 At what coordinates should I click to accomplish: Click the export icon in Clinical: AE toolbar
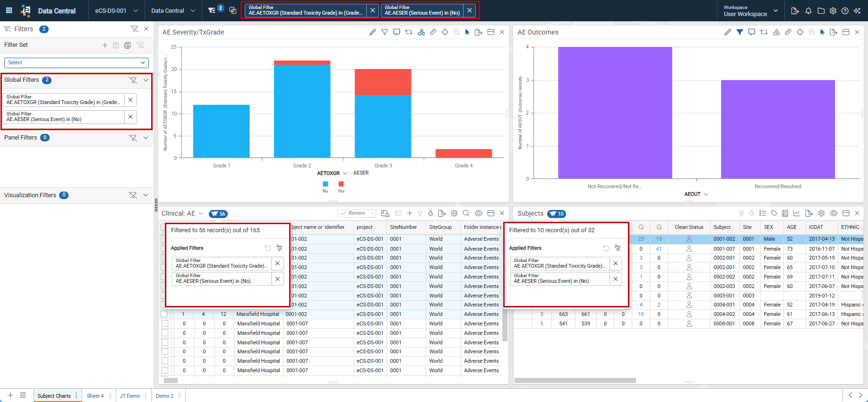tap(442, 213)
